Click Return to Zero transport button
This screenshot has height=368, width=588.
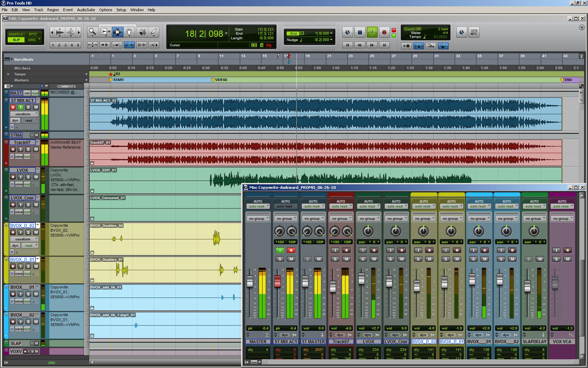point(348,45)
